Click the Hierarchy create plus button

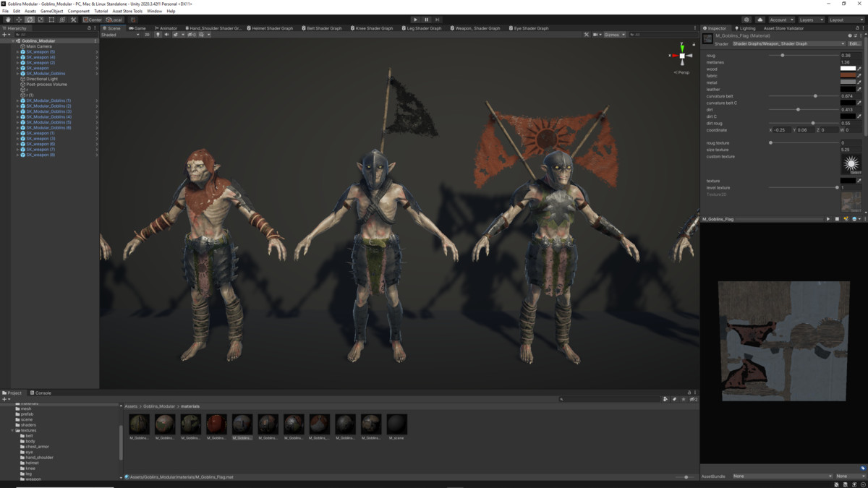click(5, 35)
